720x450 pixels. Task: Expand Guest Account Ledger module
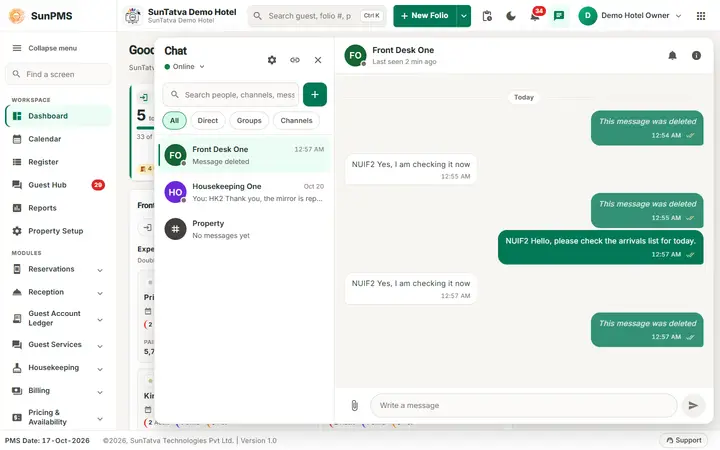58,318
